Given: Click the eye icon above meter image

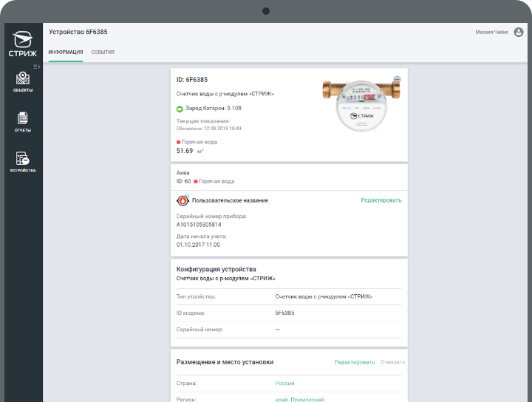Looking at the screenshot, I should pyautogui.click(x=397, y=79).
